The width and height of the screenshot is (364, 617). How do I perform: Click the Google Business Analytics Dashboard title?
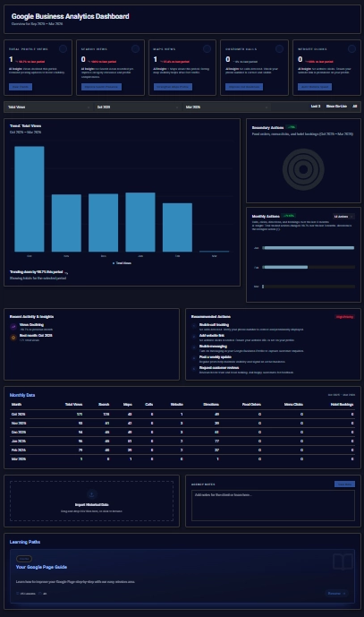click(71, 16)
